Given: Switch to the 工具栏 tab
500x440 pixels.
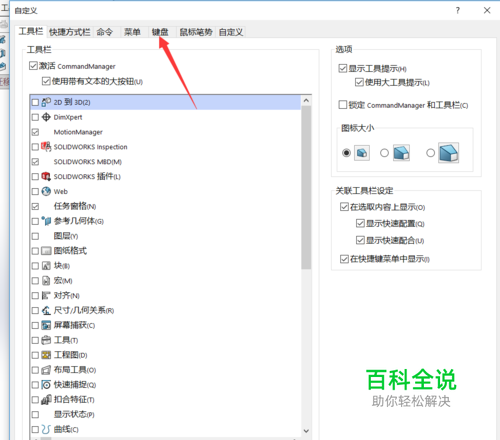Looking at the screenshot, I should (x=31, y=31).
